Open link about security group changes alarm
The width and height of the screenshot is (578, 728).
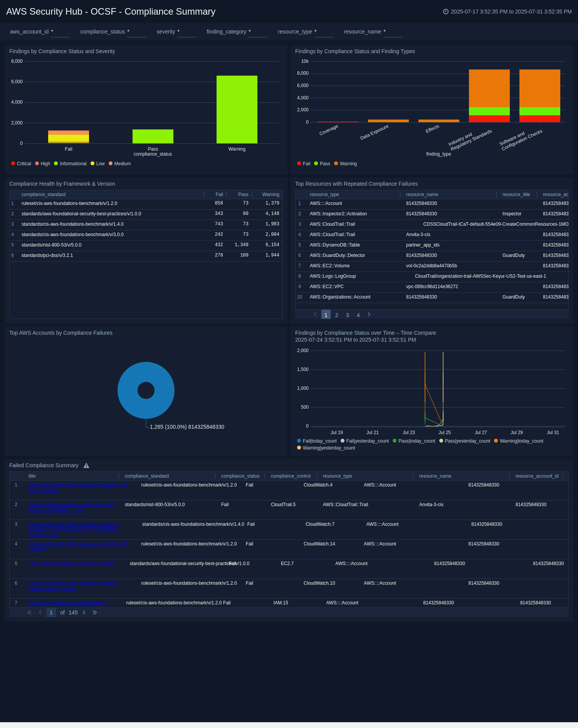(x=73, y=586)
